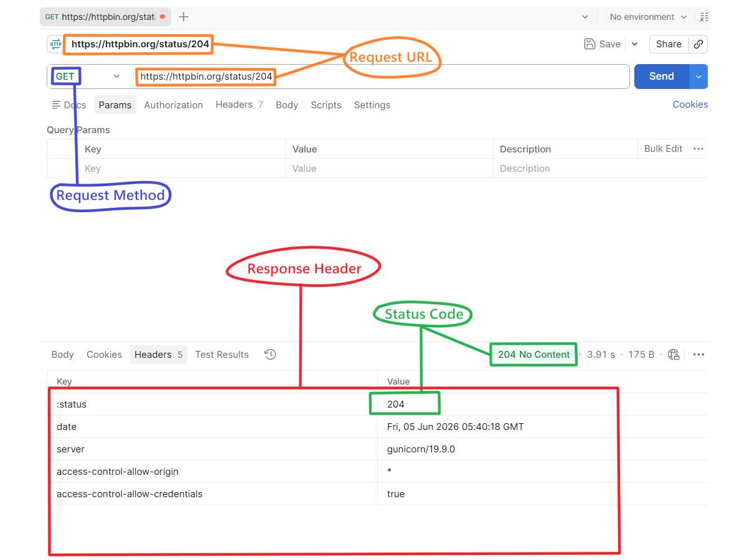The height and width of the screenshot is (560, 747).
Task: Click the date header key
Action: (x=67, y=427)
